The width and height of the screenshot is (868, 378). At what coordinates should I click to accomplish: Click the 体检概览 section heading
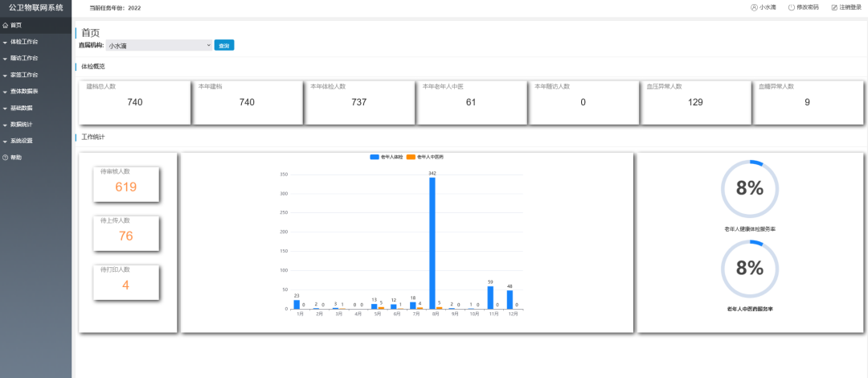(x=93, y=67)
